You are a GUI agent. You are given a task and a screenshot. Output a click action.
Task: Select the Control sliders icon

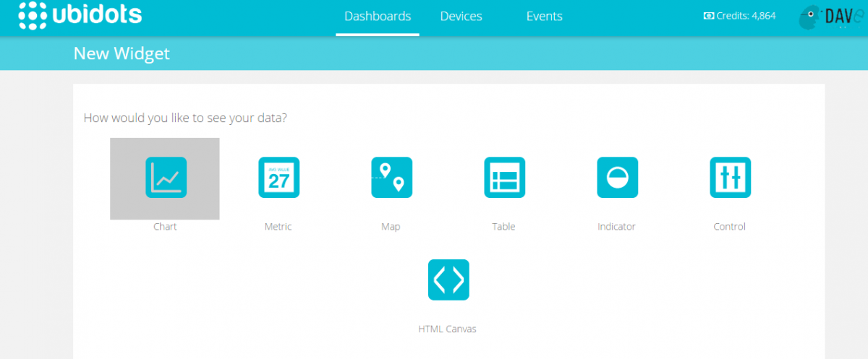730,178
